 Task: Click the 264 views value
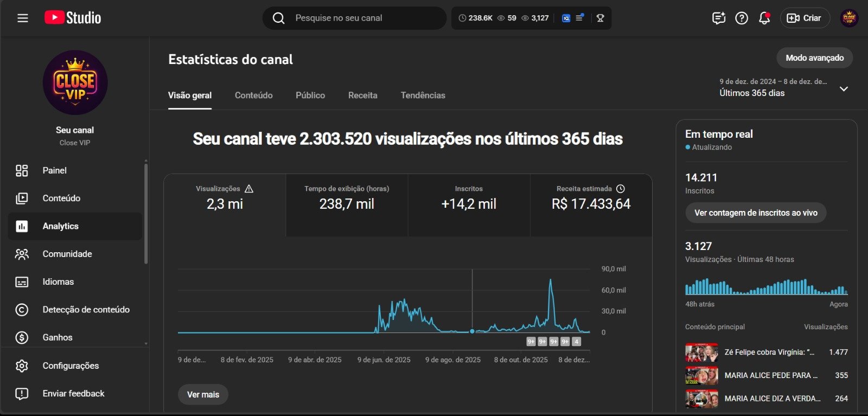click(841, 399)
